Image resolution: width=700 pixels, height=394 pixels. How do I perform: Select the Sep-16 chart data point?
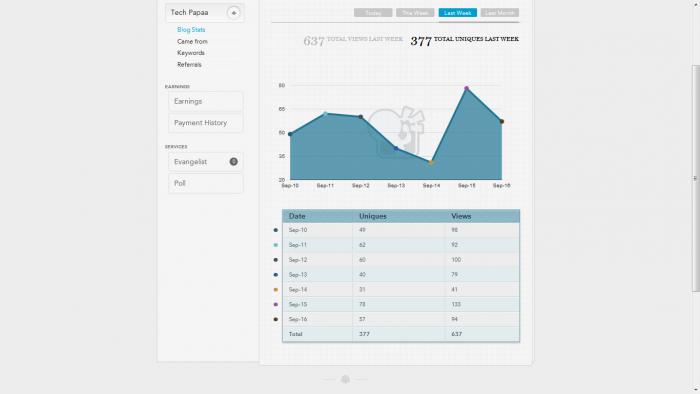tap(502, 121)
